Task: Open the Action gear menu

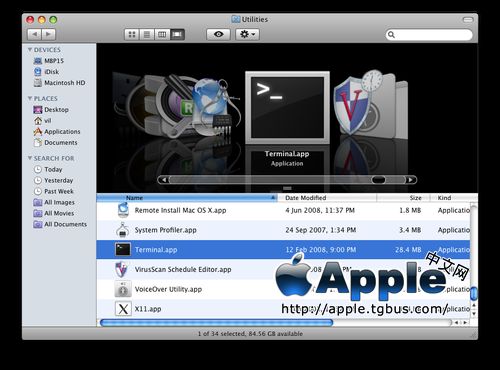Action: [247, 34]
